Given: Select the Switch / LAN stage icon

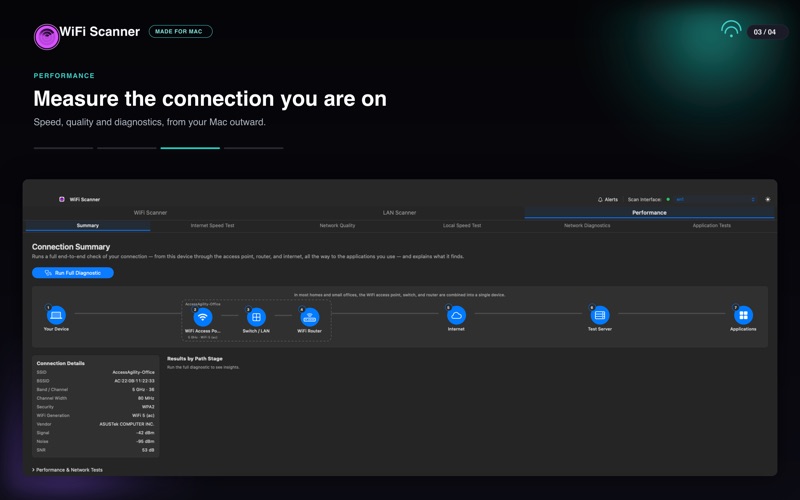Looking at the screenshot, I should point(256,317).
